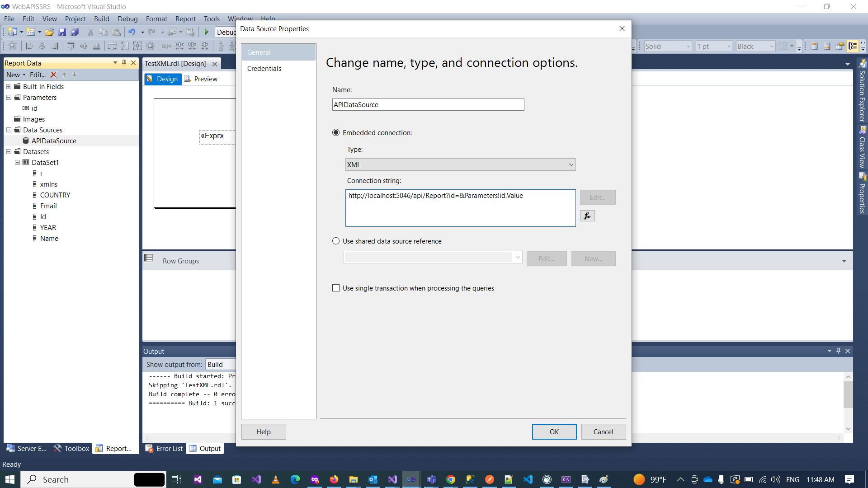The image size is (868, 488).
Task: Expand the Parameters tree node
Action: click(9, 97)
